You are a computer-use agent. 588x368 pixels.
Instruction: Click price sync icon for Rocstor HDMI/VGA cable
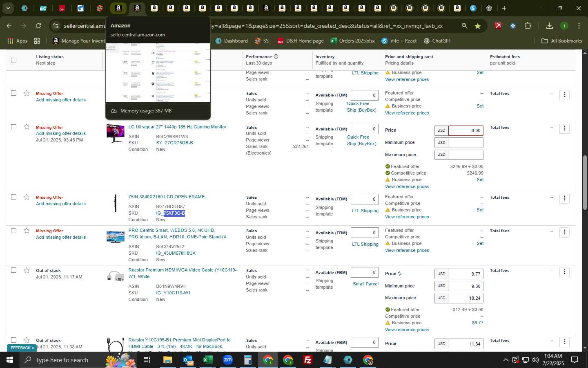click(x=399, y=274)
